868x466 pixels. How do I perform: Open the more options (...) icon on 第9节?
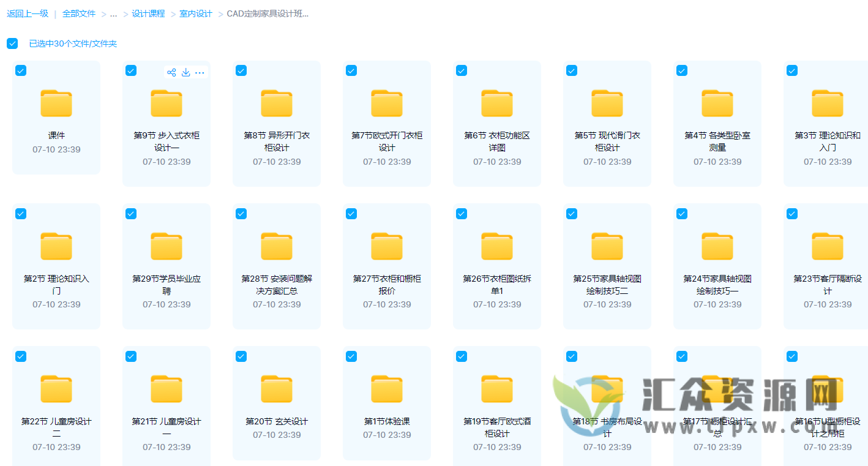tap(200, 72)
